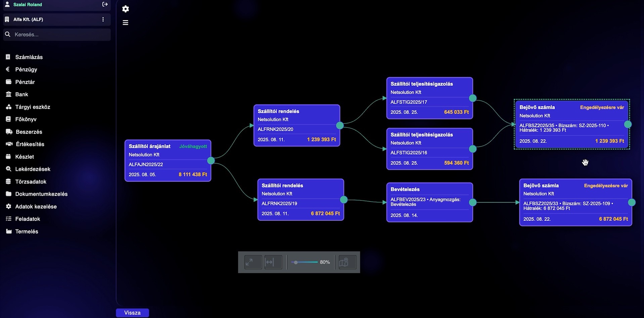Click the Termelés factory icon
Image resolution: width=644 pixels, height=318 pixels.
(x=9, y=231)
